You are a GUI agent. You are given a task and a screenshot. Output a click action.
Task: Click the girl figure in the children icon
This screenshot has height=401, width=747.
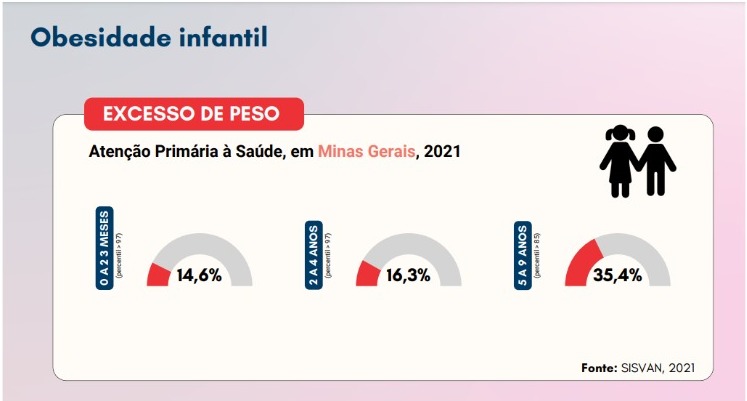[620, 160]
